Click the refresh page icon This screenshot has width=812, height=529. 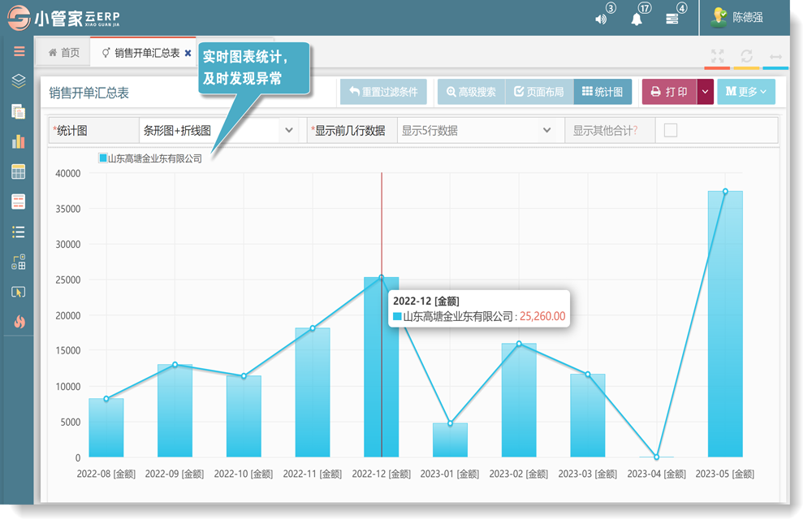(746, 56)
